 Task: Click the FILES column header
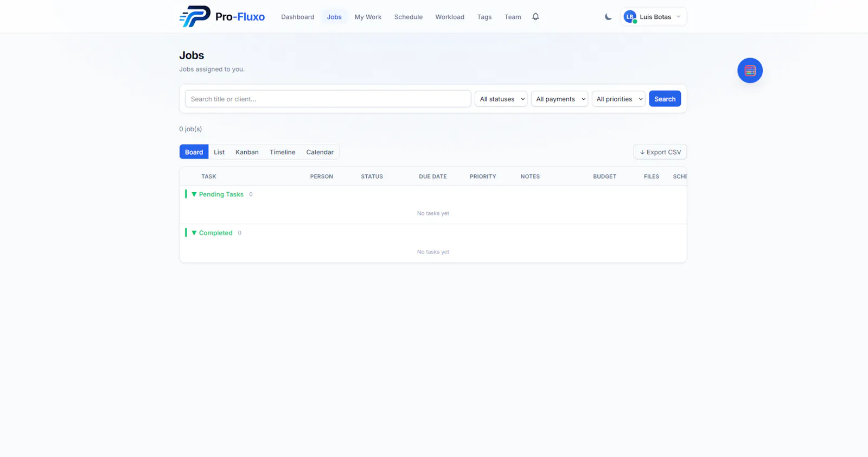click(652, 176)
